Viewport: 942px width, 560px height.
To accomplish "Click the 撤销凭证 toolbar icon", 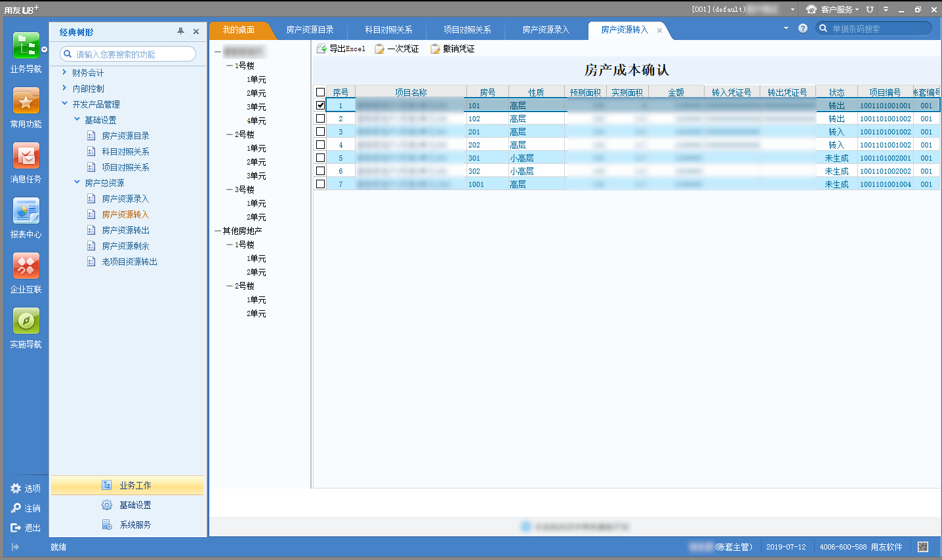I will click(x=436, y=49).
